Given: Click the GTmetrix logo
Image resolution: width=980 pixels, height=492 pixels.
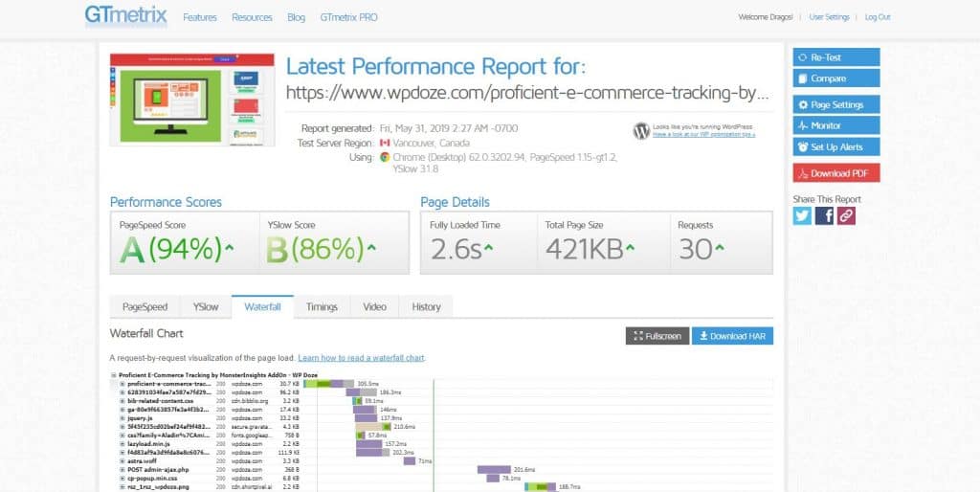Looking at the screenshot, I should 125,15.
